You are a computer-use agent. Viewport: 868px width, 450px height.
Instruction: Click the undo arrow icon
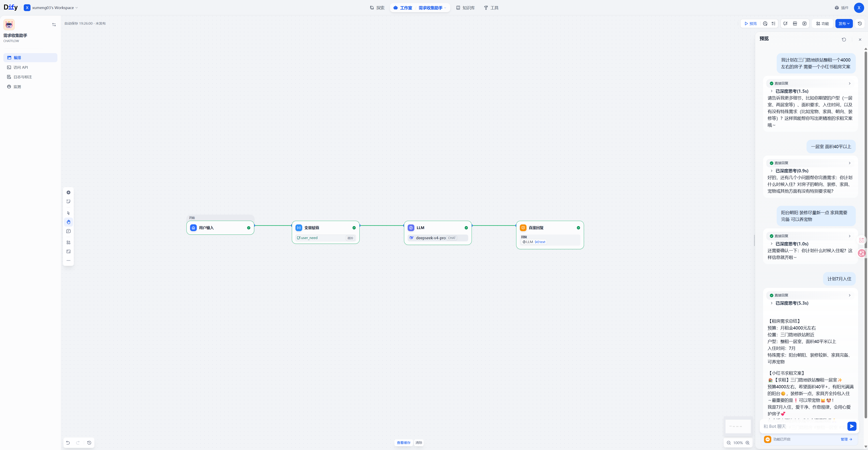point(68,443)
